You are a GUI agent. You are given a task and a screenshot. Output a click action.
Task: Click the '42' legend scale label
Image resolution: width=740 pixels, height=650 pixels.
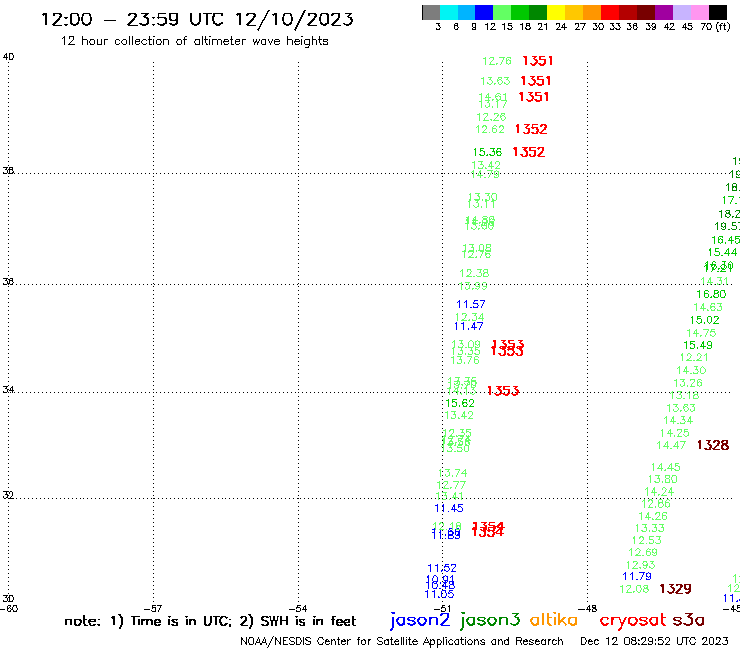[x=669, y=26]
